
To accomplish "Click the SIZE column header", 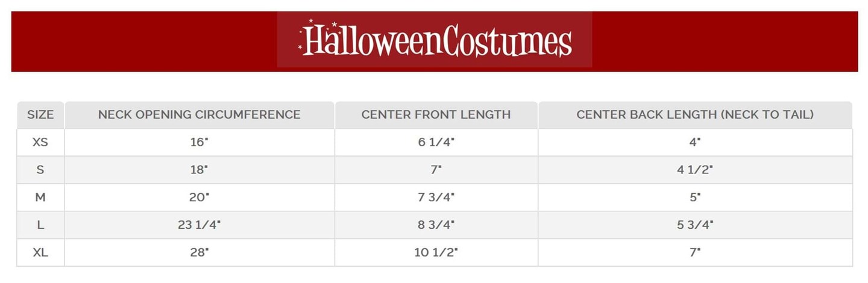I will point(40,114).
